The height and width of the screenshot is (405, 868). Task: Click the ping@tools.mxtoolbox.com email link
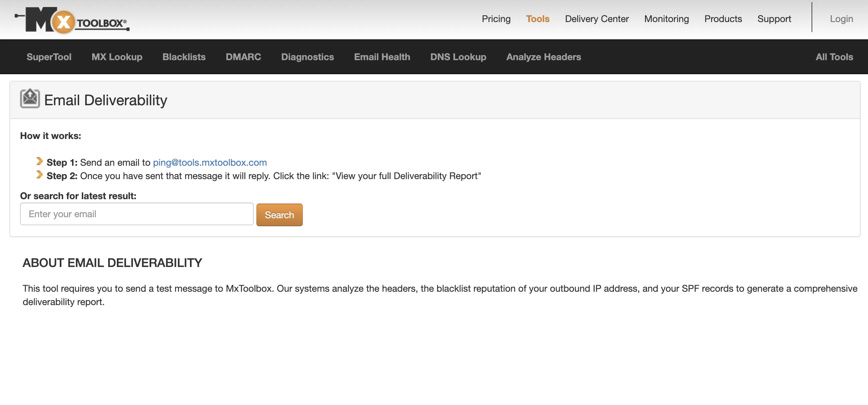pos(210,162)
